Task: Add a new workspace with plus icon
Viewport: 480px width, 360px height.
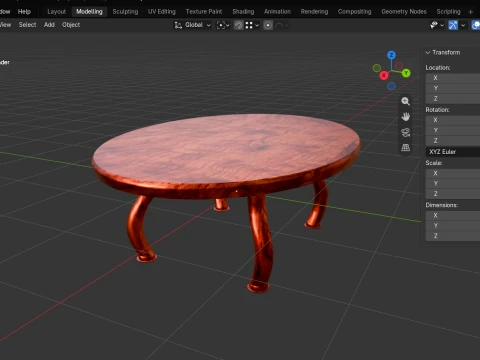Action: click(471, 12)
